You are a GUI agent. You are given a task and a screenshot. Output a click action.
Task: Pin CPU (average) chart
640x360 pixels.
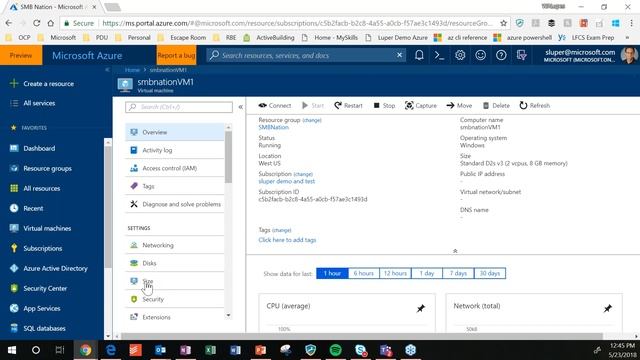(x=420, y=309)
